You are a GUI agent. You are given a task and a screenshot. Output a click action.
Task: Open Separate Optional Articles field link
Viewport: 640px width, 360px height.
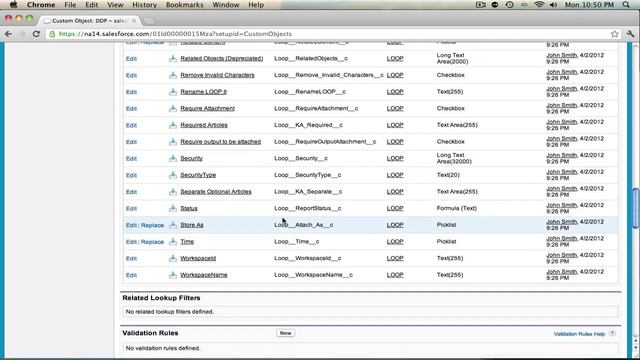click(216, 192)
